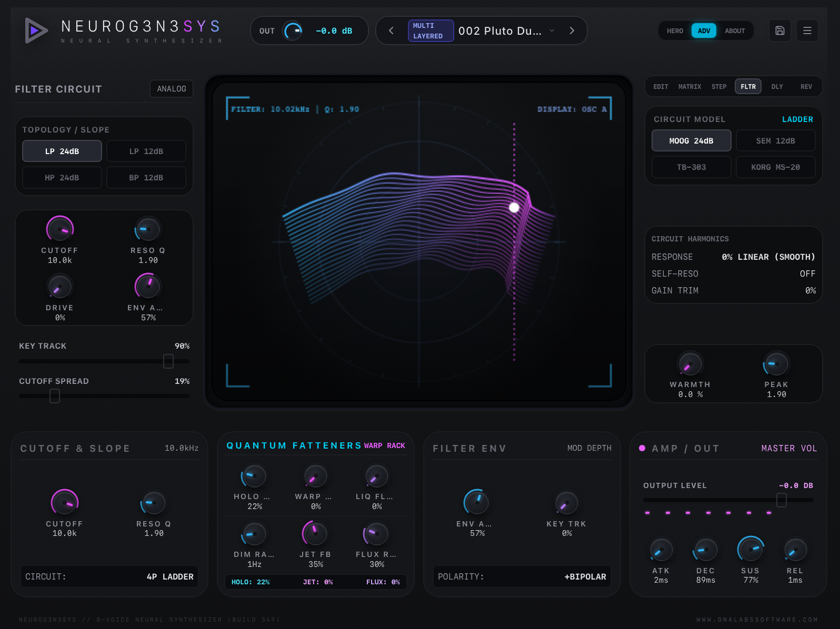This screenshot has height=629, width=840.
Task: Switch to the REV tab
Action: 806,87
